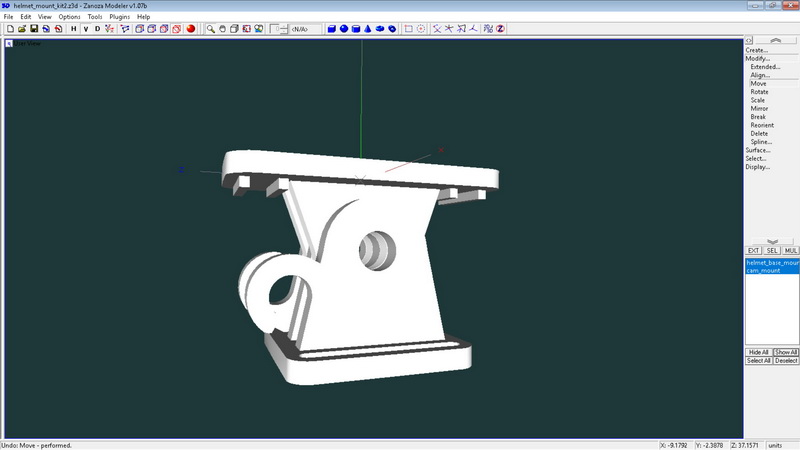
Task: Expand the Display... command group
Action: tap(757, 167)
